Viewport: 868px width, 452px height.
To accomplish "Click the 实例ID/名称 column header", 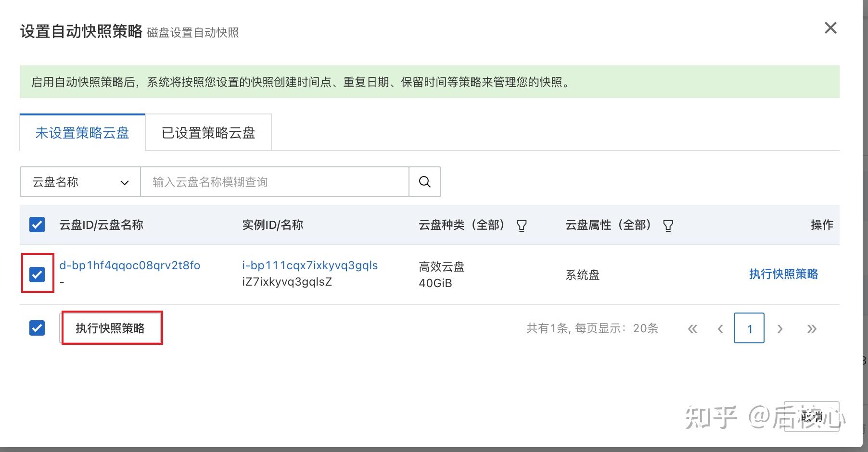I will coord(273,225).
